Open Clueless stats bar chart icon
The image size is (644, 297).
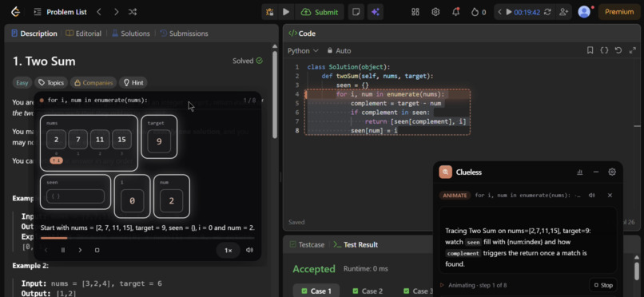tap(580, 172)
